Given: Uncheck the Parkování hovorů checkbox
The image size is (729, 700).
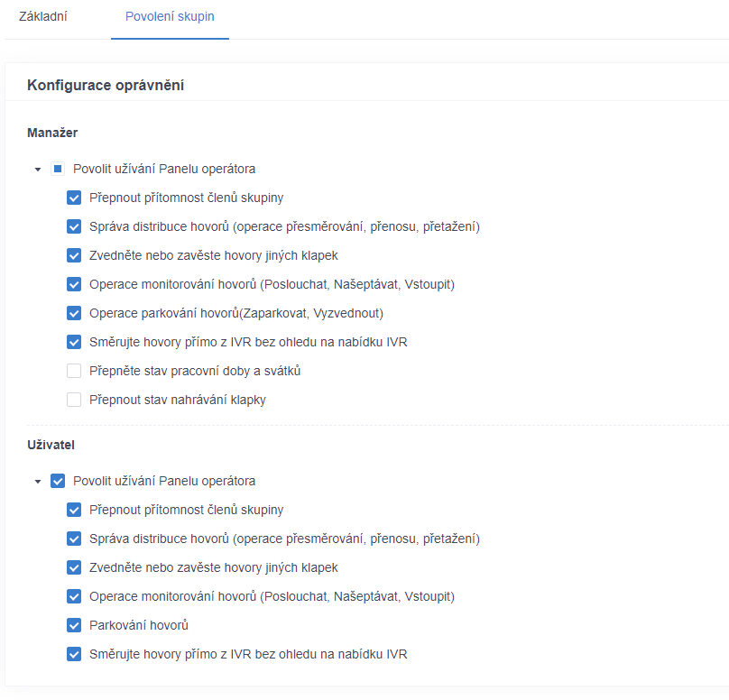Looking at the screenshot, I should coord(74,625).
